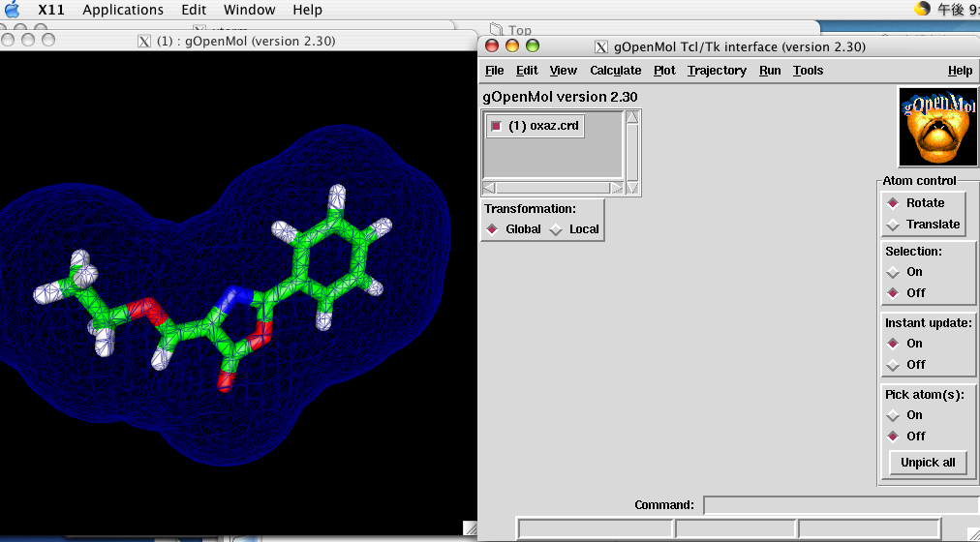
Task: Open the Window menu in macOS menu bar
Action: point(250,10)
